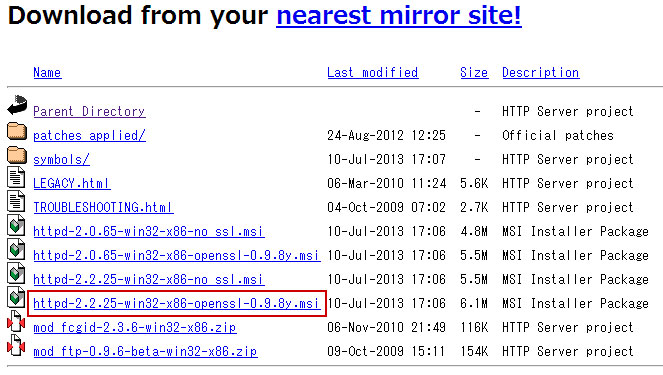Download mod_ftp-0.9.6-beta-win32-x86.zip
The height and width of the screenshot is (375, 663).
145,352
